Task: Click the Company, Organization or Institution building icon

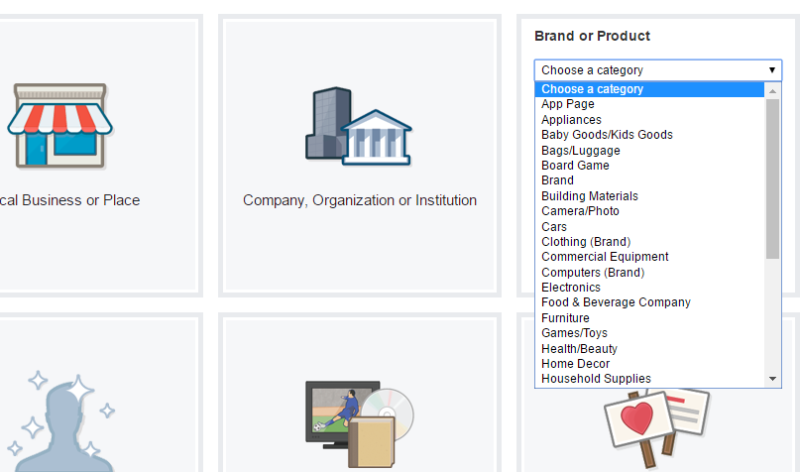Action: (359, 126)
